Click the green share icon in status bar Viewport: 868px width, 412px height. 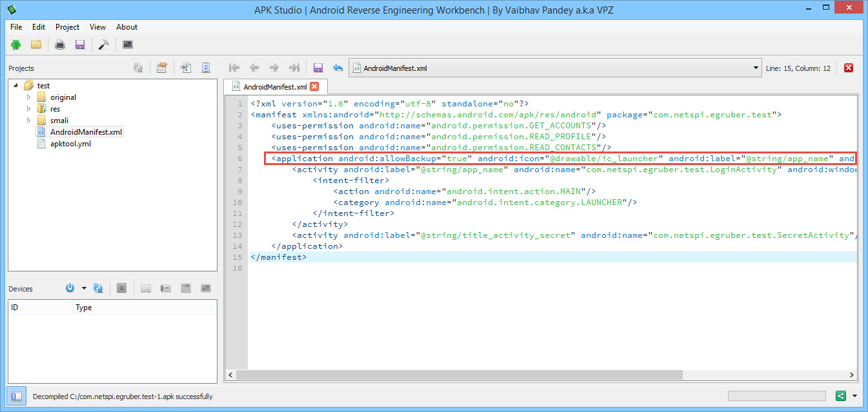click(841, 396)
